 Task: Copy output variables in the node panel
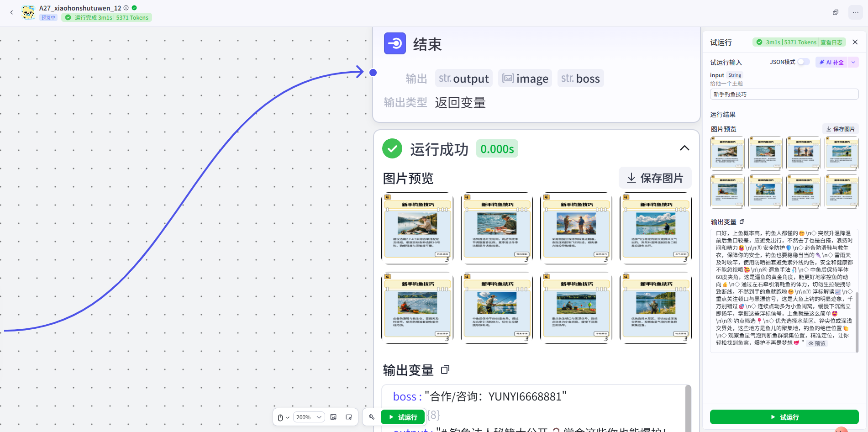[445, 370]
